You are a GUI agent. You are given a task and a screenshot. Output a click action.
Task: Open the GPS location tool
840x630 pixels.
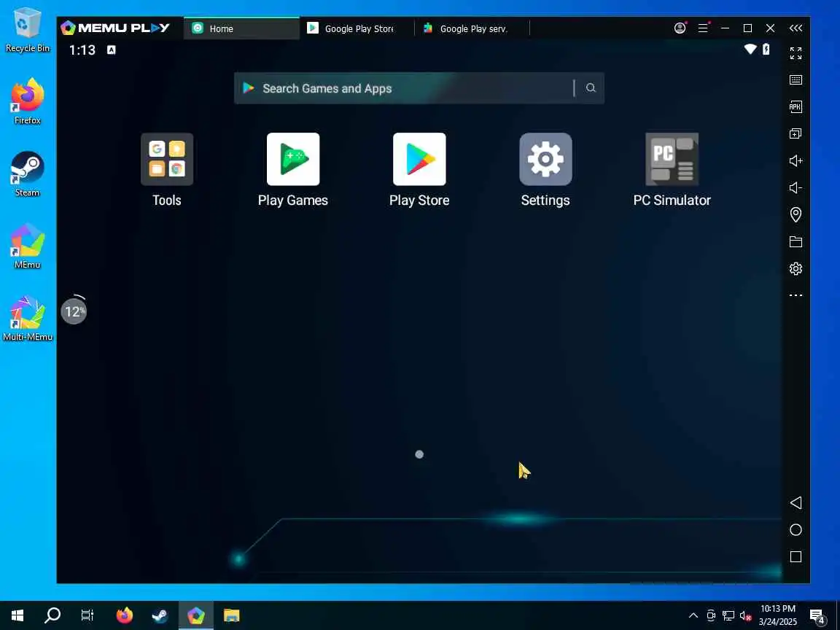[796, 214]
